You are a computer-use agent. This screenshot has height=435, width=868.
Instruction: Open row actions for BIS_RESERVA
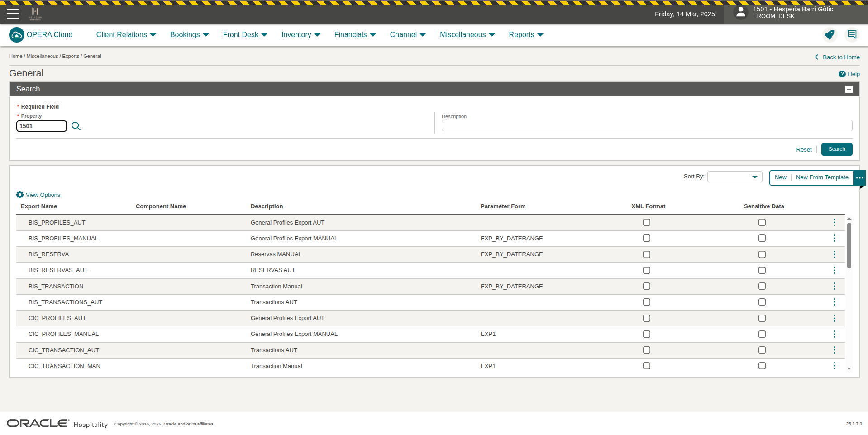pos(834,254)
